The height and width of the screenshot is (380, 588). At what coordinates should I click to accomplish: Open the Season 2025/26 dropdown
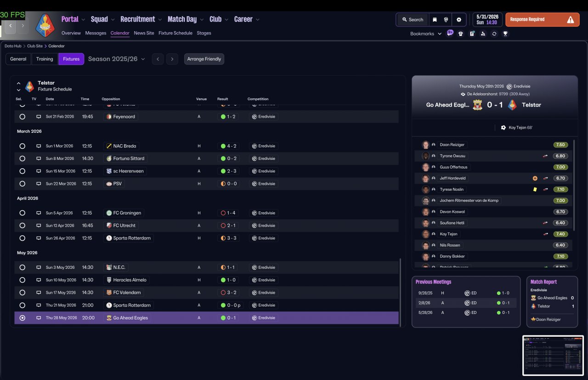[x=117, y=59]
